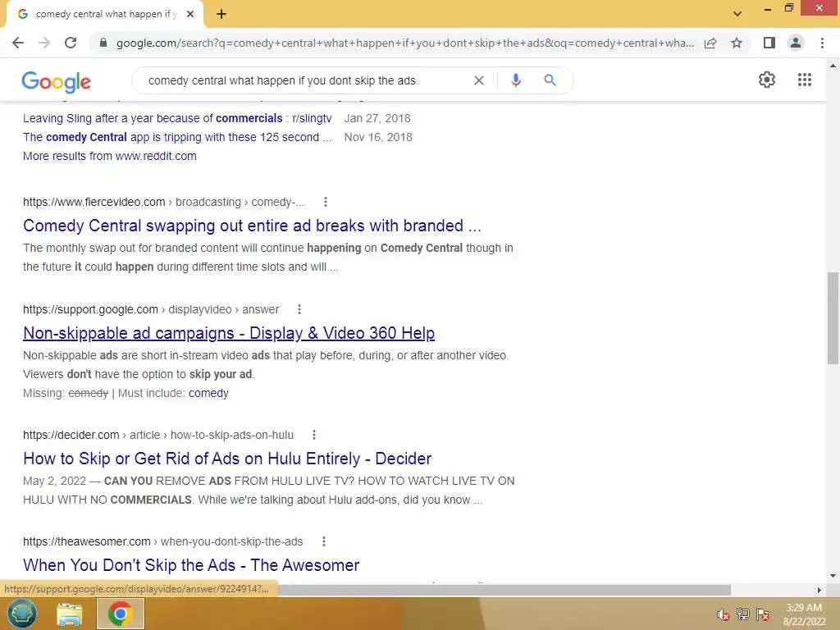The width and height of the screenshot is (840, 630).
Task: Click the https://decider.com breadcrumb text
Action: point(71,435)
